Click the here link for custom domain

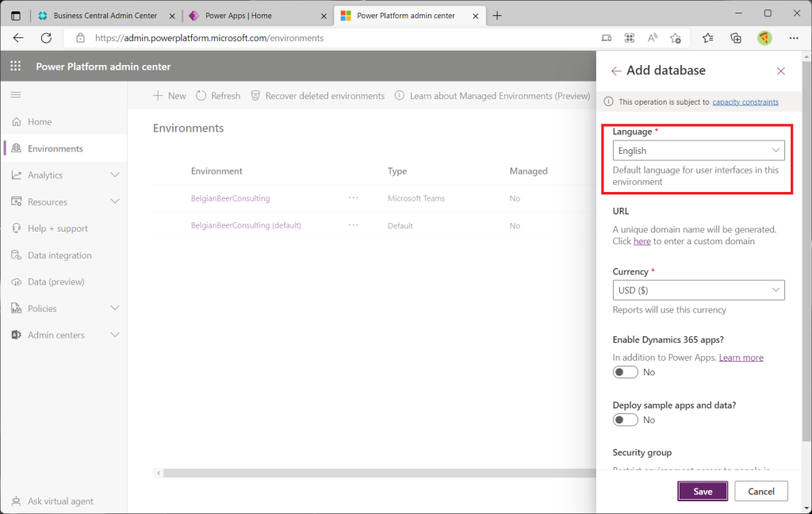click(642, 241)
